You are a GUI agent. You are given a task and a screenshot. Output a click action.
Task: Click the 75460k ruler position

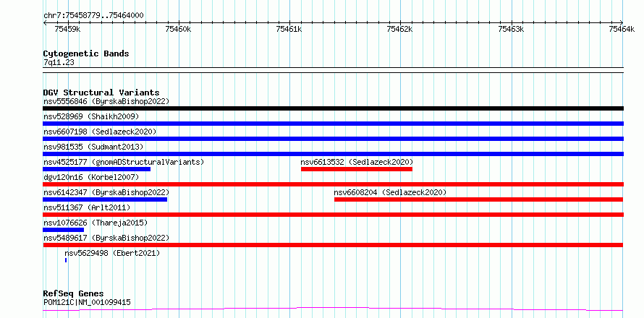178,29
